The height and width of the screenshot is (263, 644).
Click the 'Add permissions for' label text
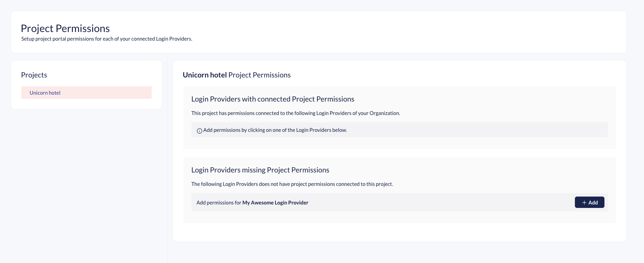pos(219,203)
